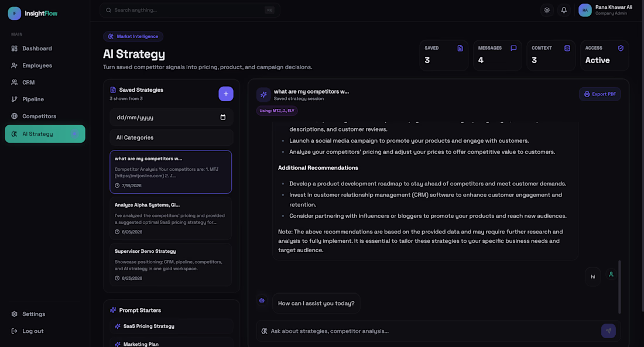Click the Pipeline branch icon

pyautogui.click(x=15, y=99)
